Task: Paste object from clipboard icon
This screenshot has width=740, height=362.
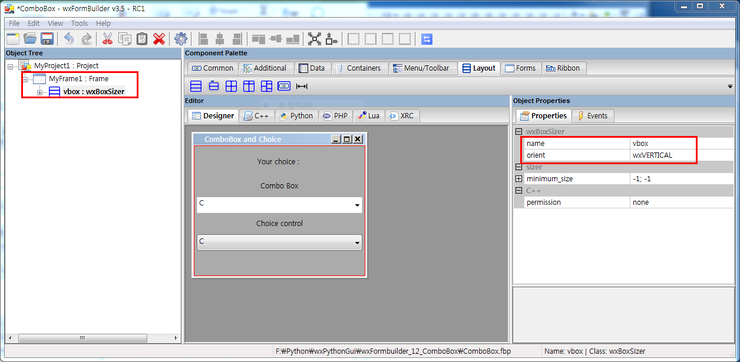Action: (x=142, y=39)
